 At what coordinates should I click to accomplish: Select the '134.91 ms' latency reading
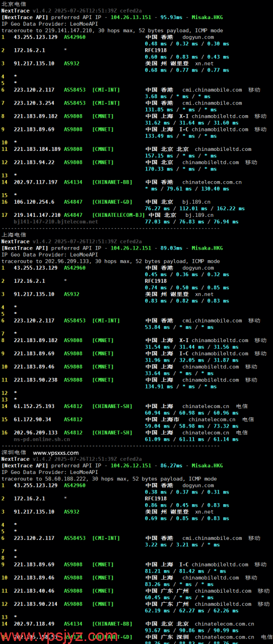tap(158, 386)
